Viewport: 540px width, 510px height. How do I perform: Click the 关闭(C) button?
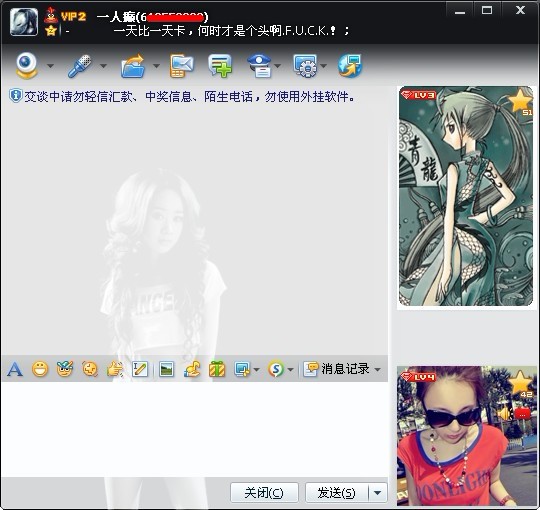(x=264, y=493)
